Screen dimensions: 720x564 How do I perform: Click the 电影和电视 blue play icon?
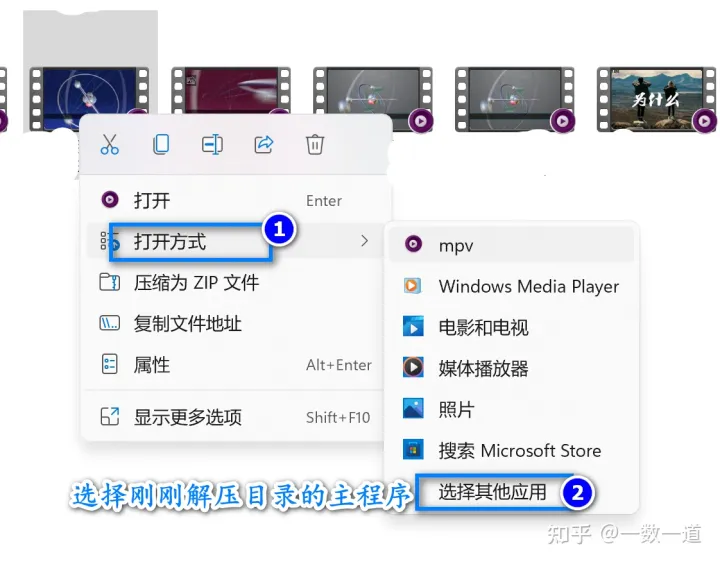[x=413, y=326]
